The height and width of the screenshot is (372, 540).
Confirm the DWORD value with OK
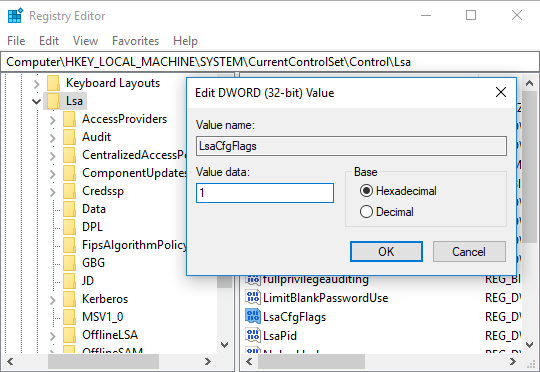pyautogui.click(x=386, y=251)
